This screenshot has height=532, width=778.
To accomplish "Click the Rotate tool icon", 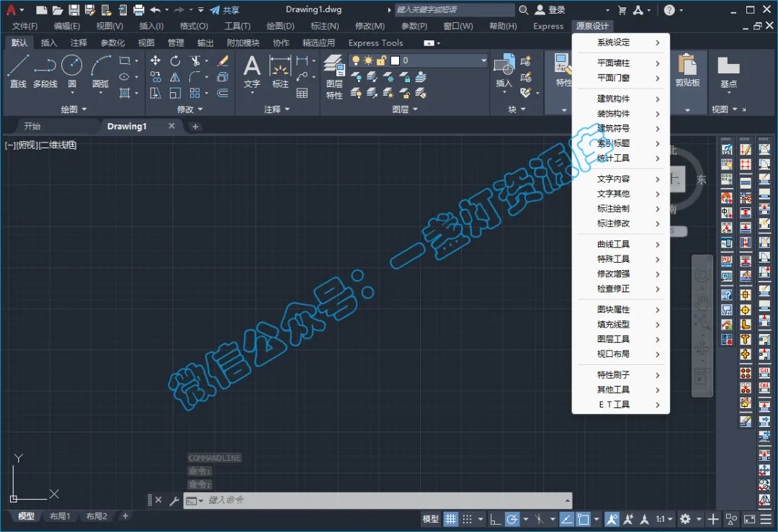I will 175,60.
